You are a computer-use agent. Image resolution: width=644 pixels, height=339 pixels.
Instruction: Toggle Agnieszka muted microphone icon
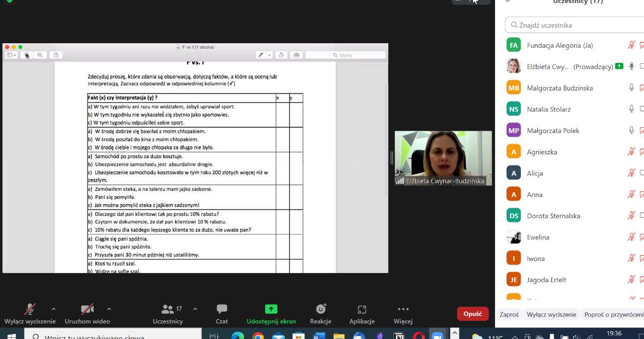point(631,152)
